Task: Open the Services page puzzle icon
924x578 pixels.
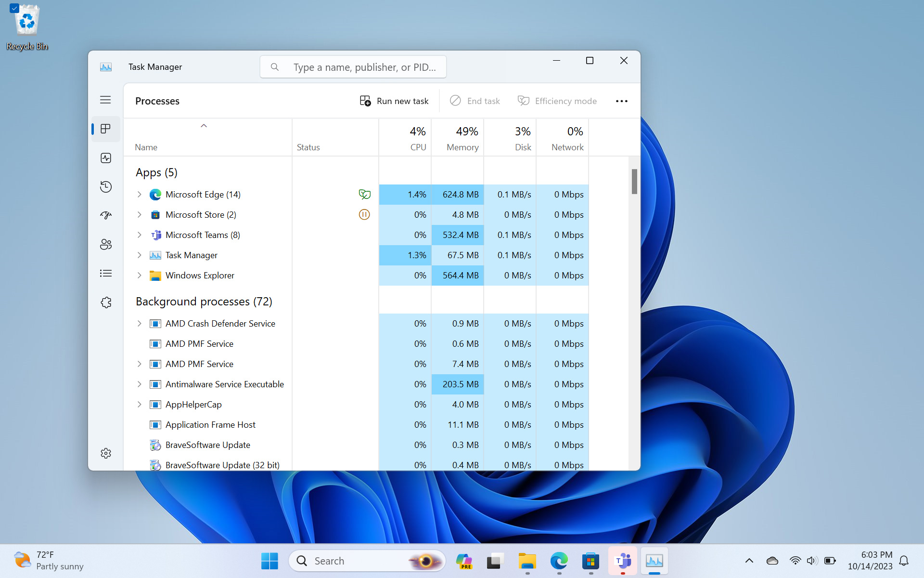Action: click(x=106, y=302)
